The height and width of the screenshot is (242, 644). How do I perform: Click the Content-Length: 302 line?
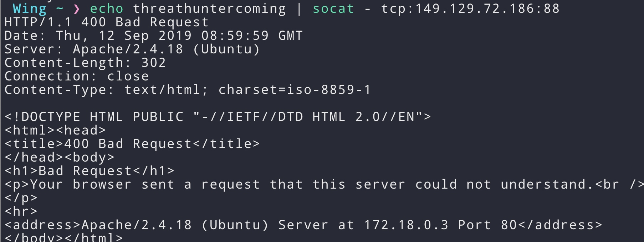(x=85, y=63)
